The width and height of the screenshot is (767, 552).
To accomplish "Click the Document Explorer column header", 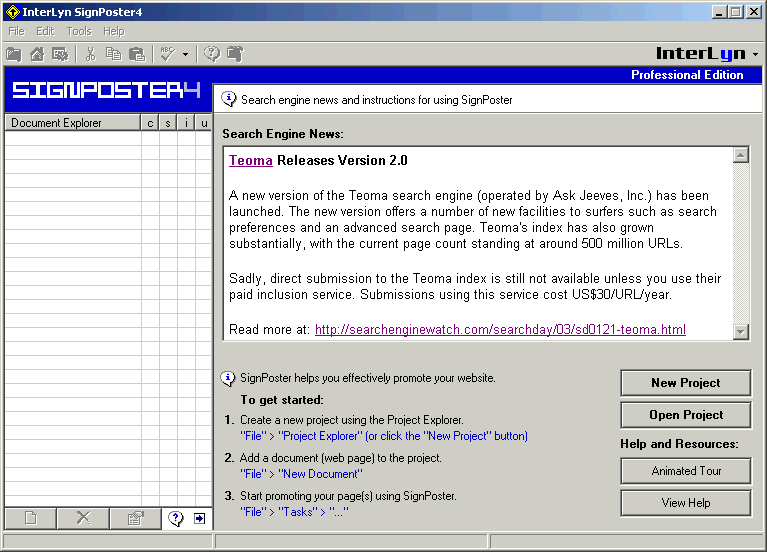I will (x=72, y=123).
